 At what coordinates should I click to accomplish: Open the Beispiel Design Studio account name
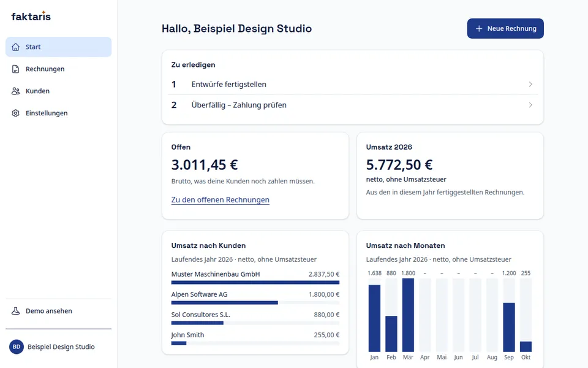tap(61, 347)
